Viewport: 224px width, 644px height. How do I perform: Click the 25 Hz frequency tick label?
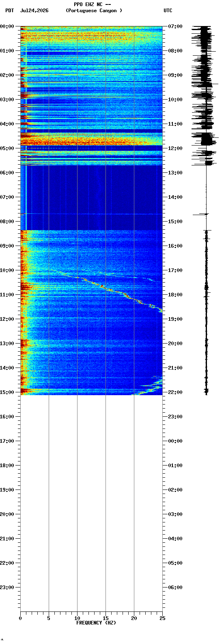tap(162, 618)
